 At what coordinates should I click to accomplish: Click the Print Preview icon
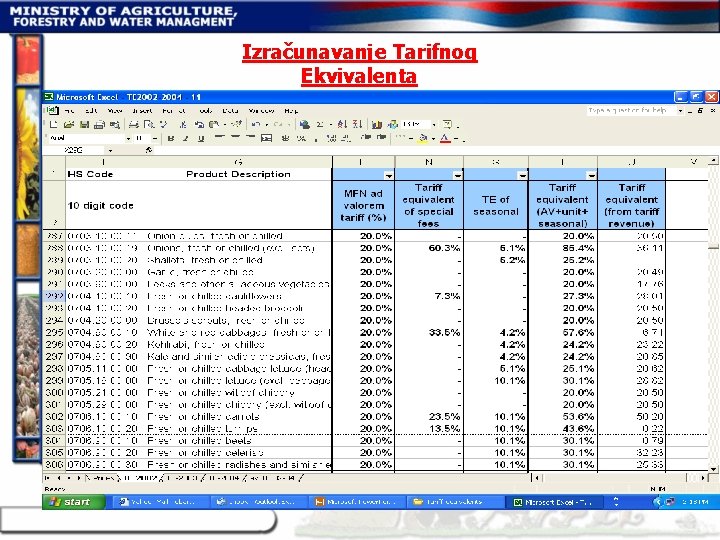149,124
